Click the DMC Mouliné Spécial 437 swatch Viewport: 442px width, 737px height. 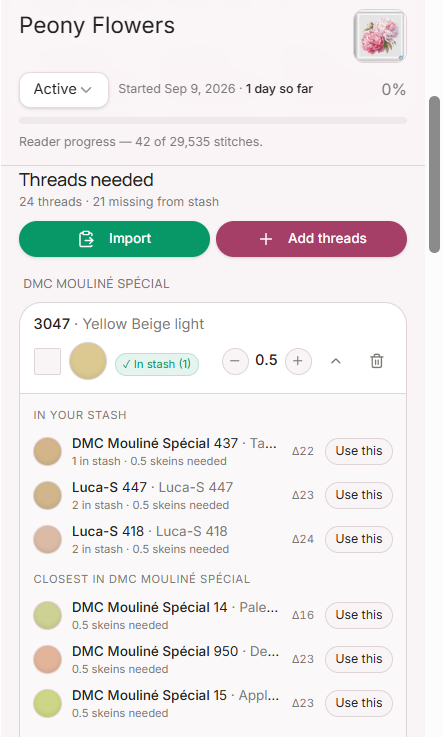(47, 451)
